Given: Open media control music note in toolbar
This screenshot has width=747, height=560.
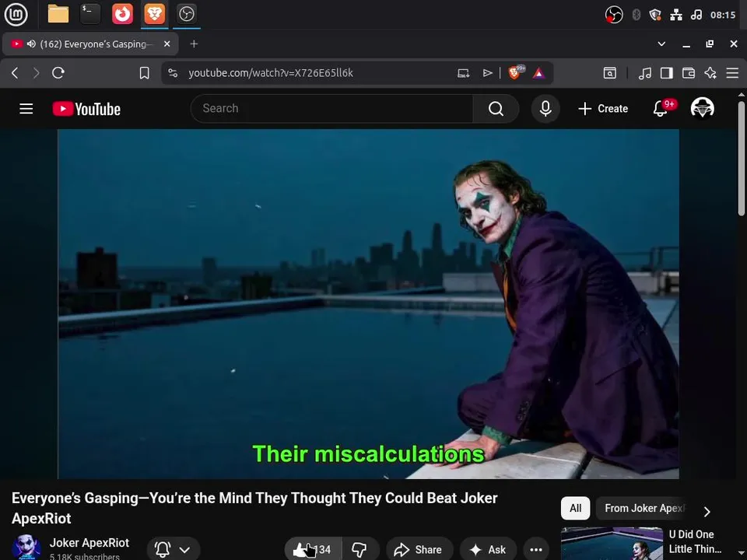Looking at the screenshot, I should click(644, 73).
